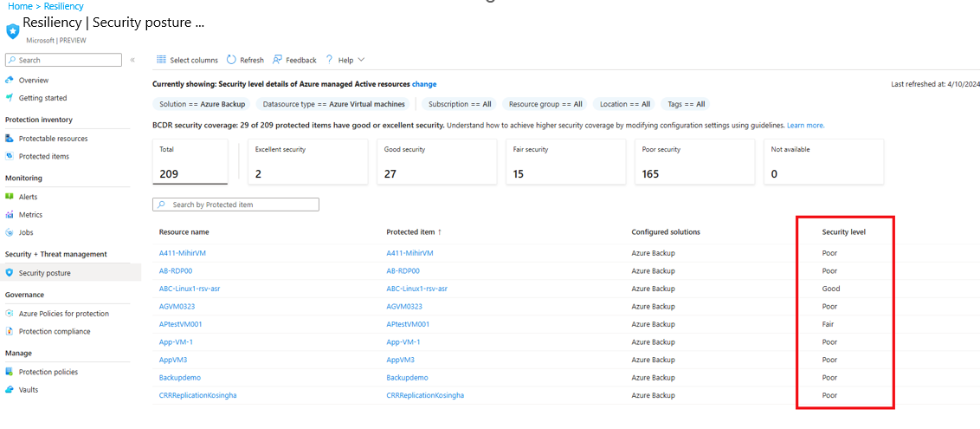Open App-VM-1 protected item link

click(403, 342)
